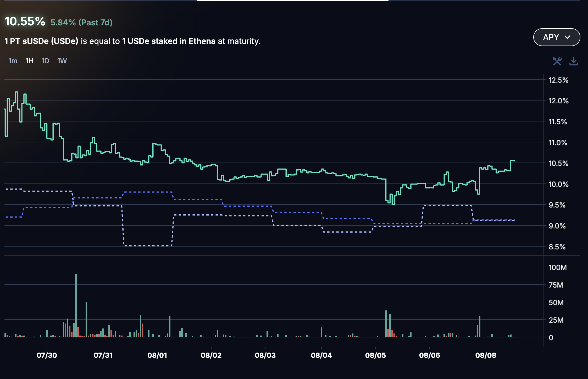Select the 08/05 date on the axis
This screenshot has height=379, width=588.
(375, 355)
